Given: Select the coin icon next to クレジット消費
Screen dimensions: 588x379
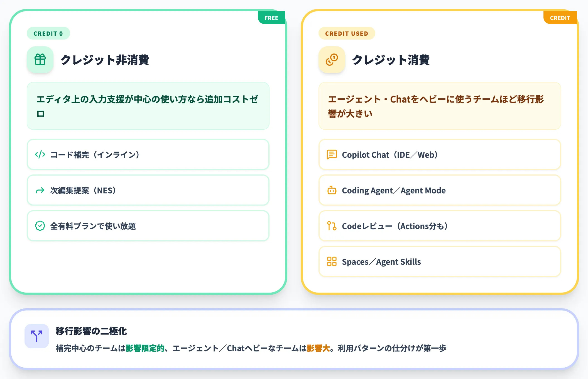Looking at the screenshot, I should (x=332, y=59).
